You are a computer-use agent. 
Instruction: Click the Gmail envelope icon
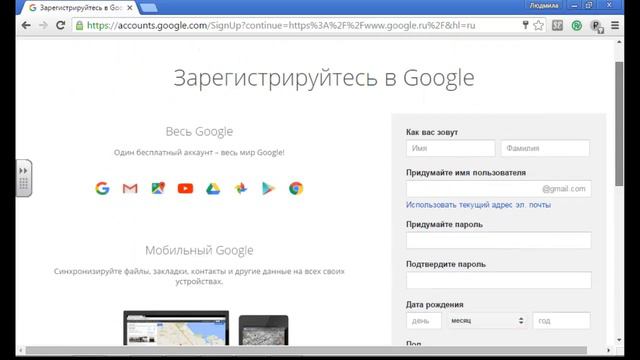(130, 188)
